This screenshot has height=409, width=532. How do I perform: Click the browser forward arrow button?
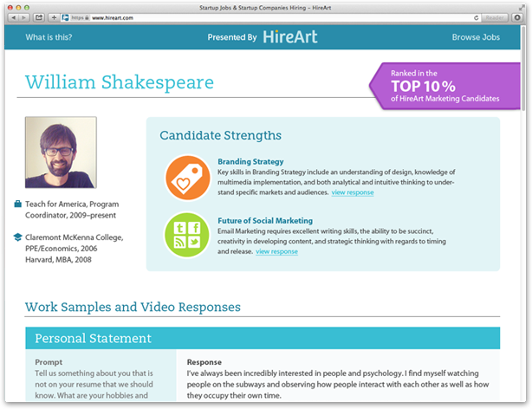click(x=23, y=17)
